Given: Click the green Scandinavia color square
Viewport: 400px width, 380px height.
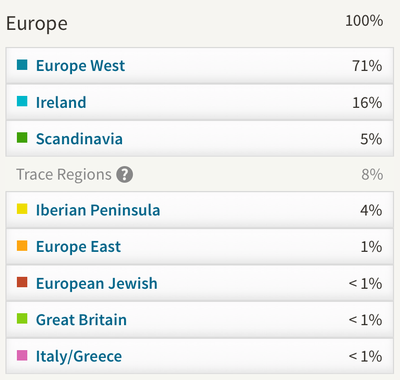Looking at the screenshot, I should 22,138.
